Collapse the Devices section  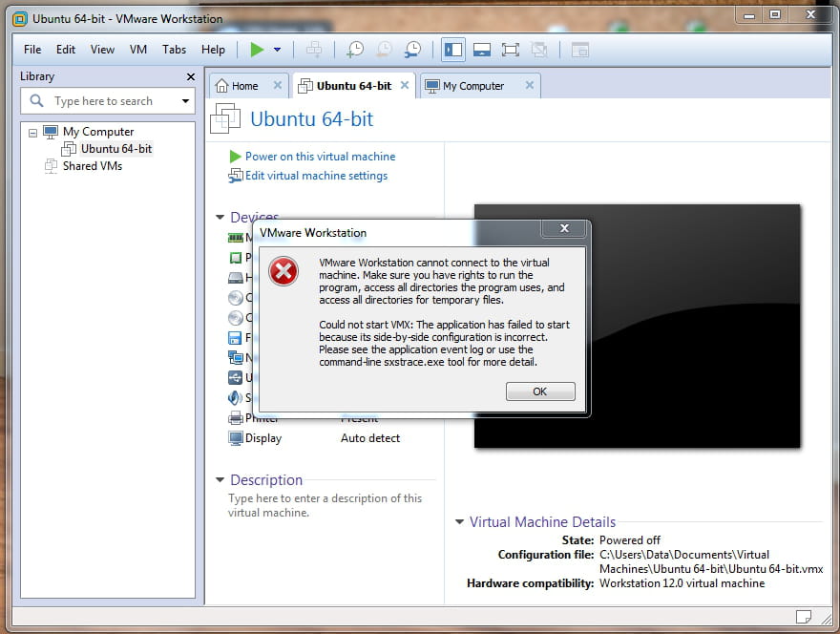point(220,217)
